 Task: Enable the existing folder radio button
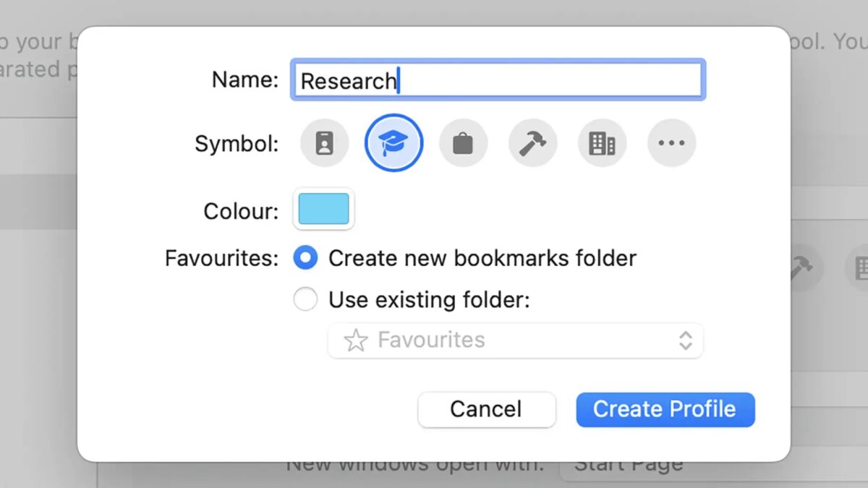(305, 299)
